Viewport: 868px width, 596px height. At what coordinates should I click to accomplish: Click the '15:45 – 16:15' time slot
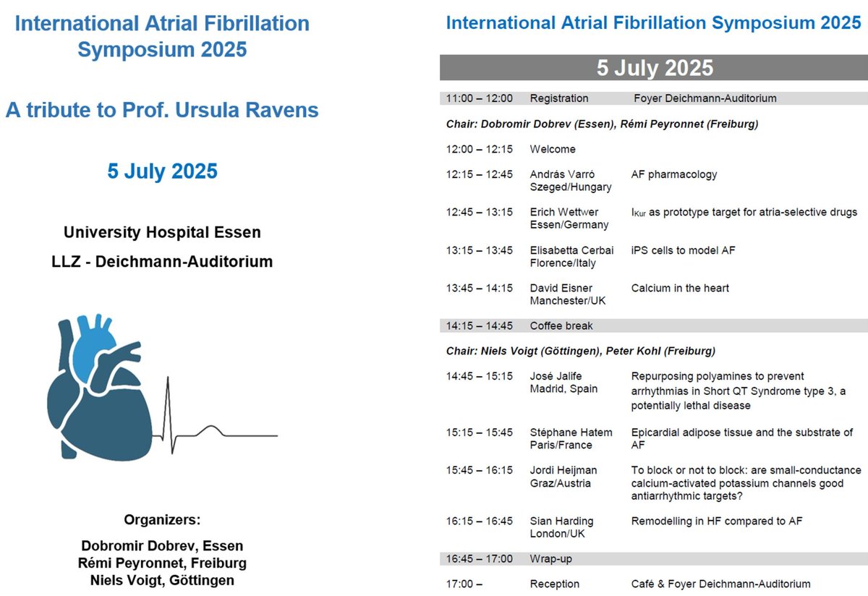click(479, 470)
